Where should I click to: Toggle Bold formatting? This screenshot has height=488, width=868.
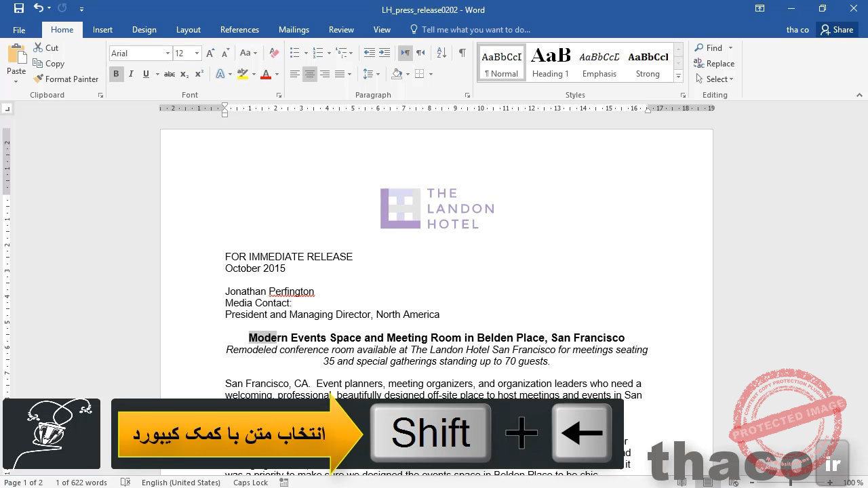(x=116, y=74)
